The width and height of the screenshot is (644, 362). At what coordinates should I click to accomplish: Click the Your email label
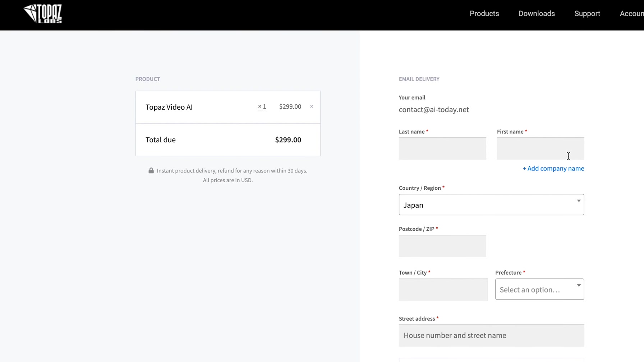click(412, 98)
